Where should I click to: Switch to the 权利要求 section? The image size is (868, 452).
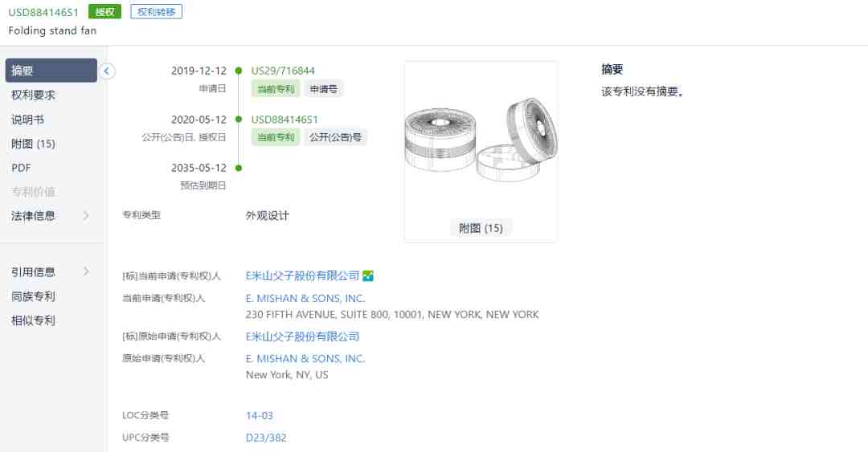click(33, 96)
